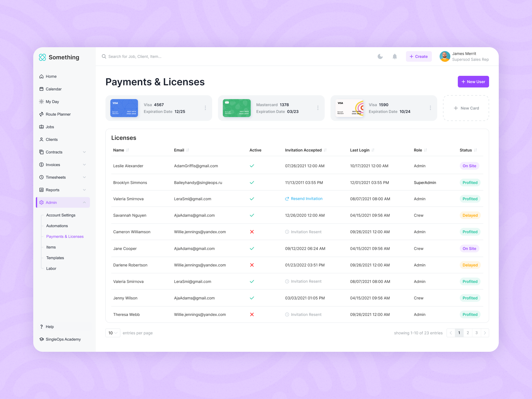Go to page 3 of the table
The width and height of the screenshot is (532, 399).
click(476, 333)
